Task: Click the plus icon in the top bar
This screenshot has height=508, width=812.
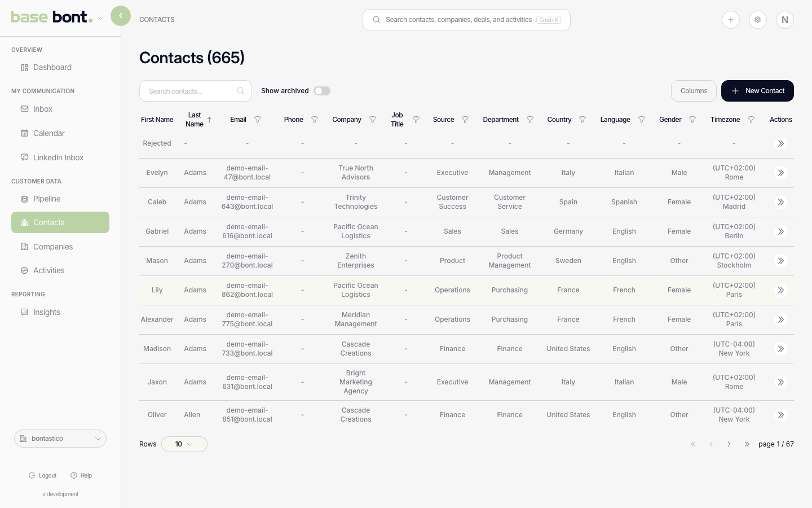Action: [731, 20]
